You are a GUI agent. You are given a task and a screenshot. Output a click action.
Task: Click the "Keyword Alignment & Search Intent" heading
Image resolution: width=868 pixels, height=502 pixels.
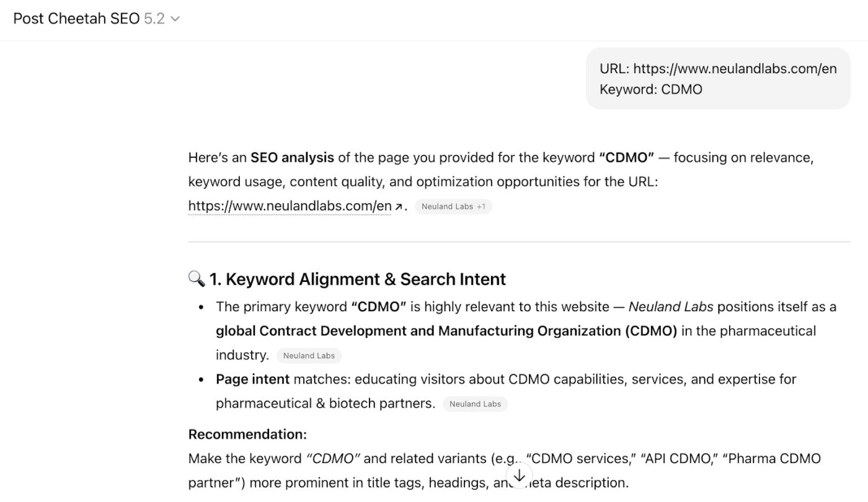point(366,279)
